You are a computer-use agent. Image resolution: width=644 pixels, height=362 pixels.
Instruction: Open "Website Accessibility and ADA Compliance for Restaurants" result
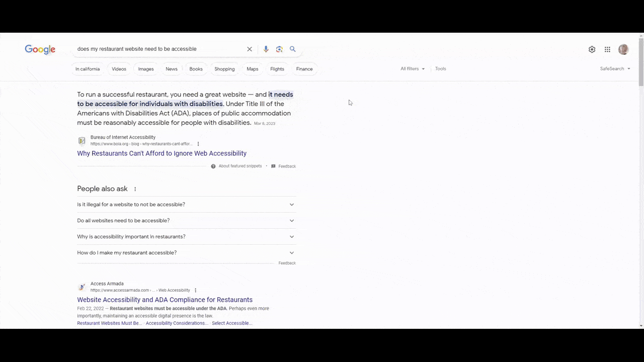coord(165,300)
